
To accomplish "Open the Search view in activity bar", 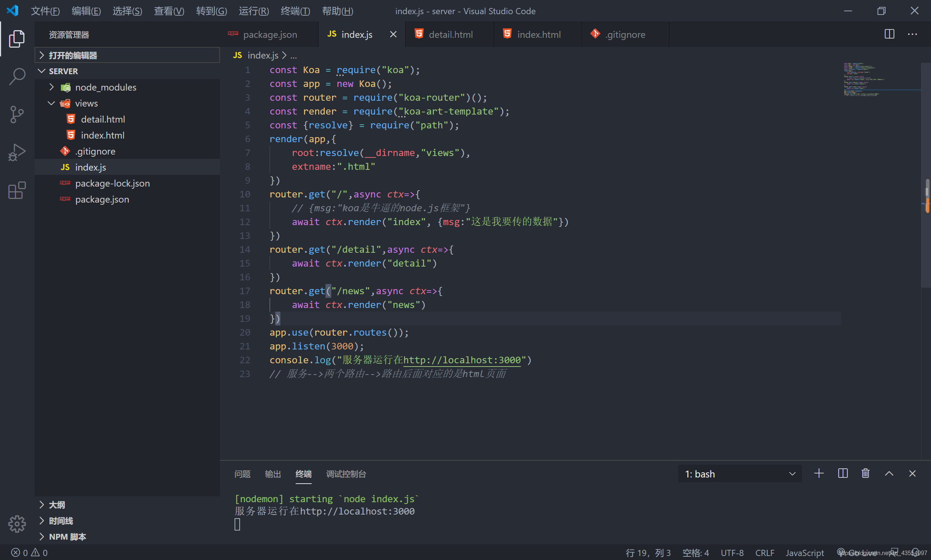I will 17,77.
